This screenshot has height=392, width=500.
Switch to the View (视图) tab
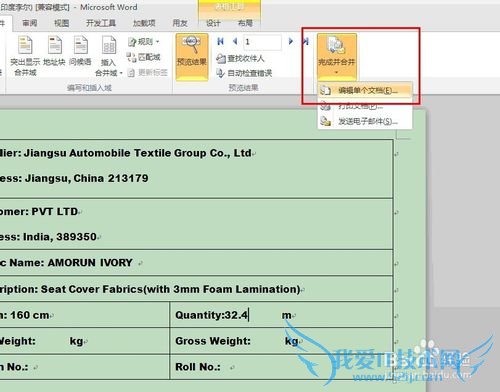tap(61, 23)
